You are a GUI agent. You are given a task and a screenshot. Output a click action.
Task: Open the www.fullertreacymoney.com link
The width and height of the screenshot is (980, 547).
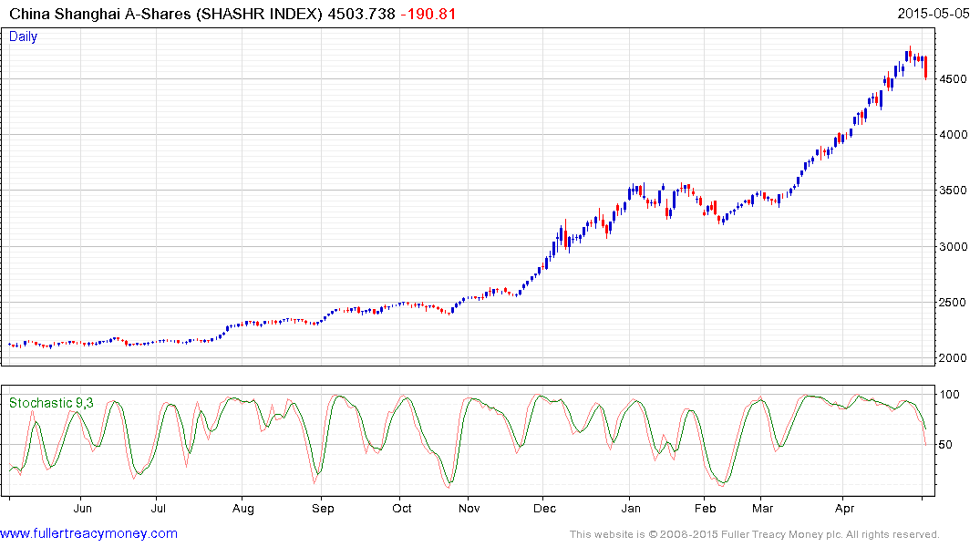(x=88, y=533)
